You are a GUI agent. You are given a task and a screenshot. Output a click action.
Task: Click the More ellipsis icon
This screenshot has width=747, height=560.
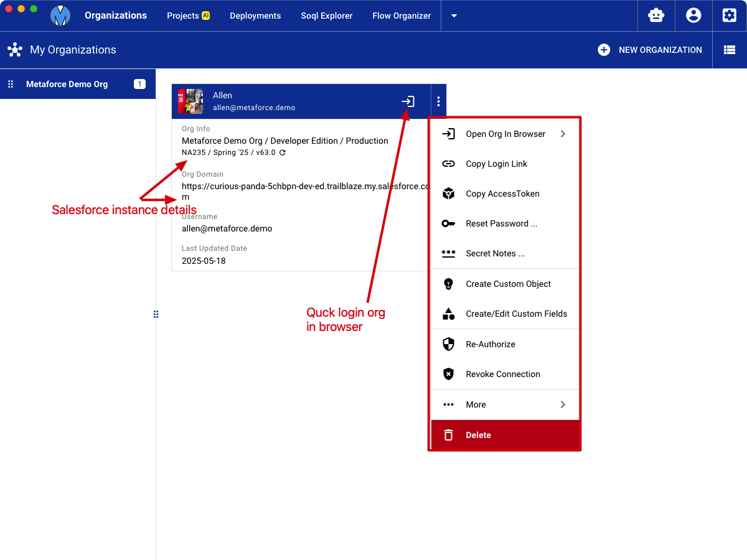[448, 404]
